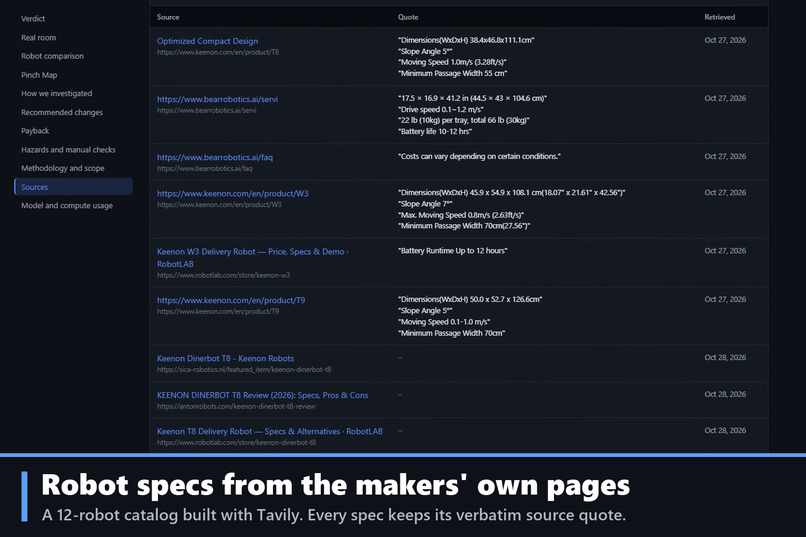
Task: Open the Optimized Compact Design link
Action: pos(208,41)
